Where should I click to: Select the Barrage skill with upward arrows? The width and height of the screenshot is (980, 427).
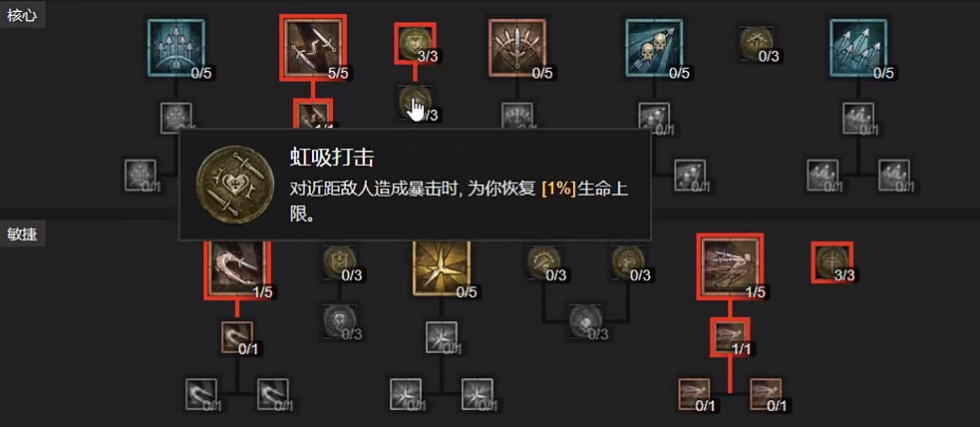176,48
